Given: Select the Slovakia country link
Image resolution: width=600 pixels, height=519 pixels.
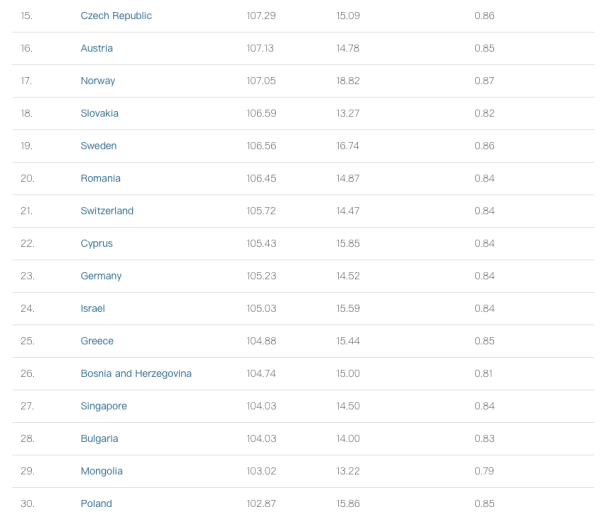Looking at the screenshot, I should 100,113.
